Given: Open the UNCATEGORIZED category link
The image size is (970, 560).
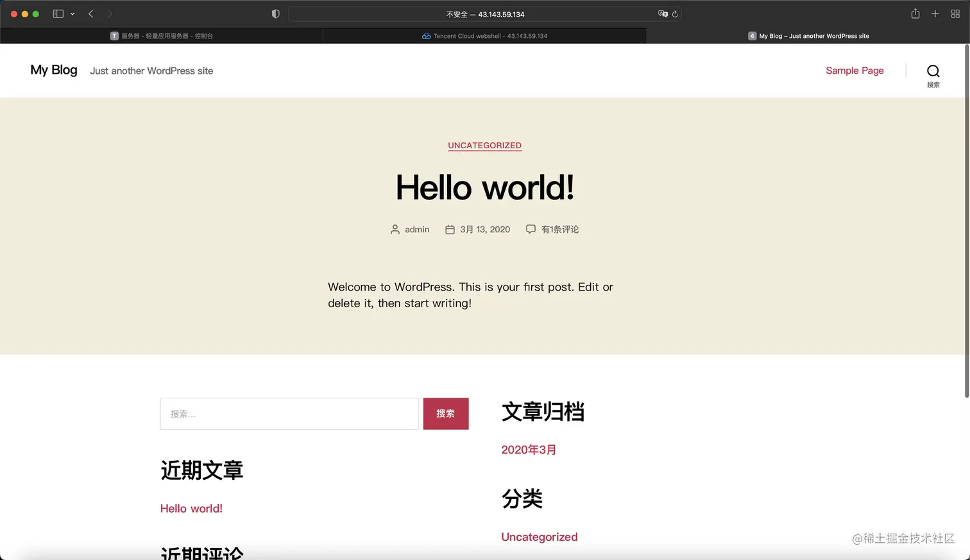Looking at the screenshot, I should [484, 146].
